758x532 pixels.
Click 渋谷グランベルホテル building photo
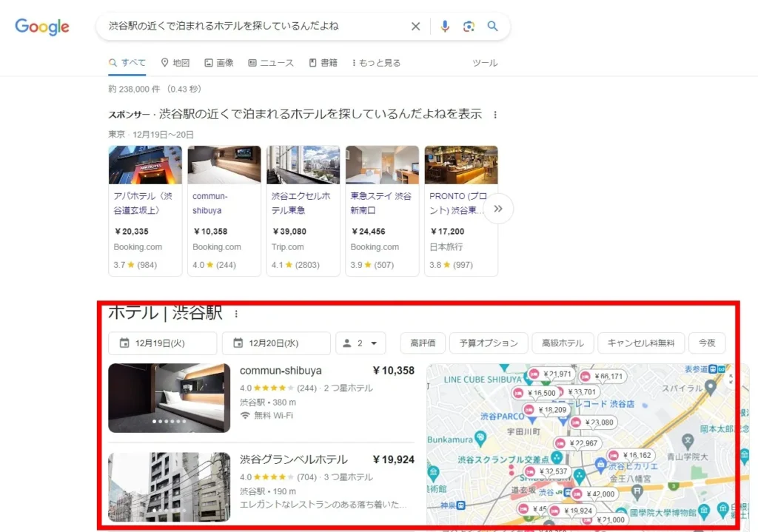coord(170,487)
